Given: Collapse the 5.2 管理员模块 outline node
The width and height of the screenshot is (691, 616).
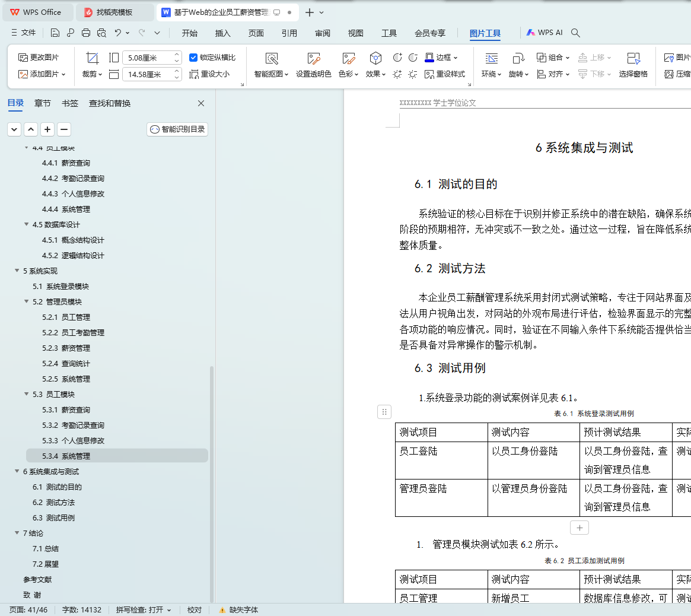Looking at the screenshot, I should pos(27,301).
